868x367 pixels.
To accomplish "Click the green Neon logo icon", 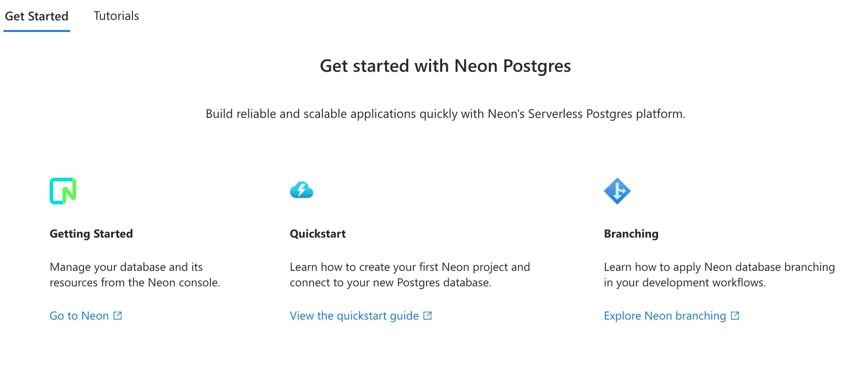I will click(x=63, y=191).
